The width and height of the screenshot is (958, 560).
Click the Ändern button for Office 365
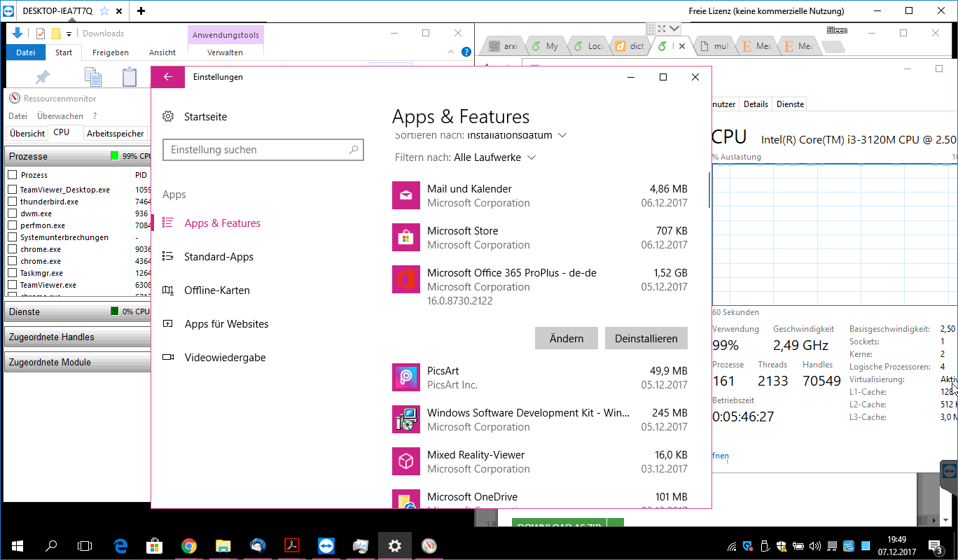567,338
